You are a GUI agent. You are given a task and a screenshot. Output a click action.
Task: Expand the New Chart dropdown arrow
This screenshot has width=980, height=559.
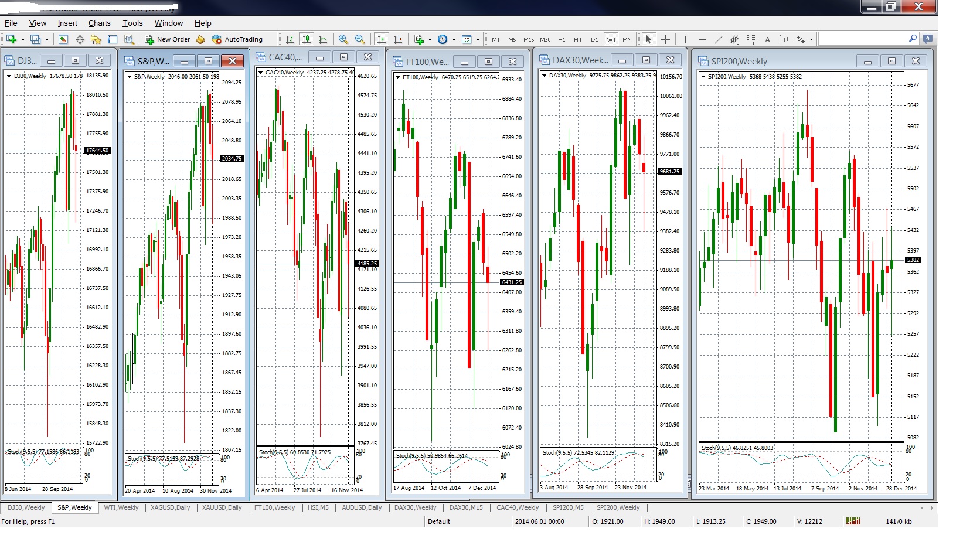(x=23, y=40)
